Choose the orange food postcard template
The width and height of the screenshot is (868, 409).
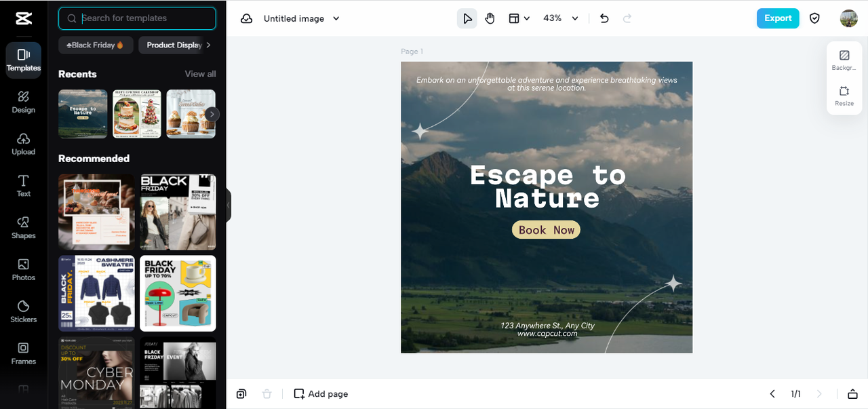[x=96, y=212]
